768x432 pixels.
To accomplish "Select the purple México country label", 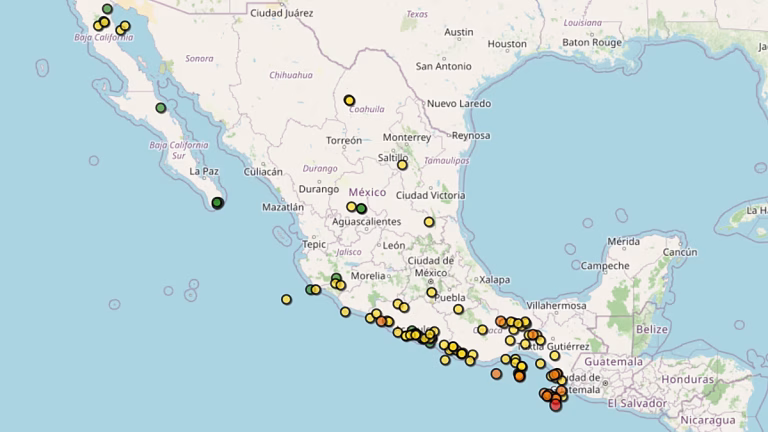I will (x=367, y=192).
